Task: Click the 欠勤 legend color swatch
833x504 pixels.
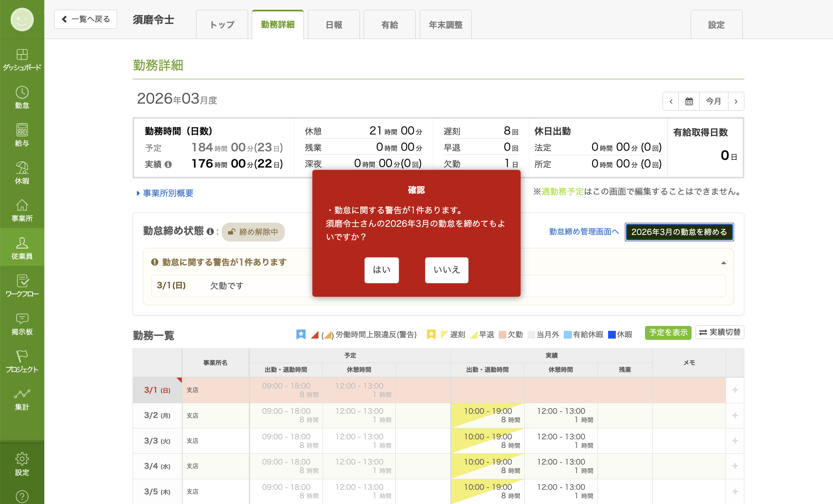Action: click(x=502, y=335)
